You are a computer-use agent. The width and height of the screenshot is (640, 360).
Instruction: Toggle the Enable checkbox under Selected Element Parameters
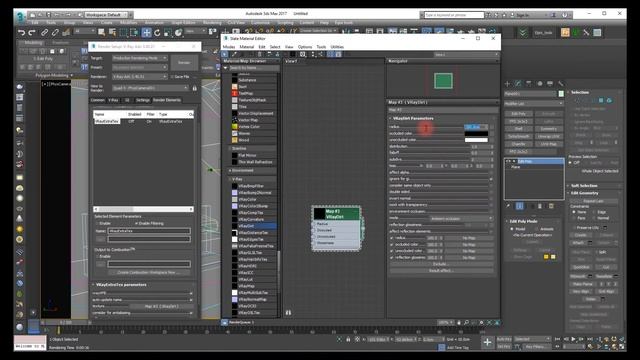tap(97, 223)
